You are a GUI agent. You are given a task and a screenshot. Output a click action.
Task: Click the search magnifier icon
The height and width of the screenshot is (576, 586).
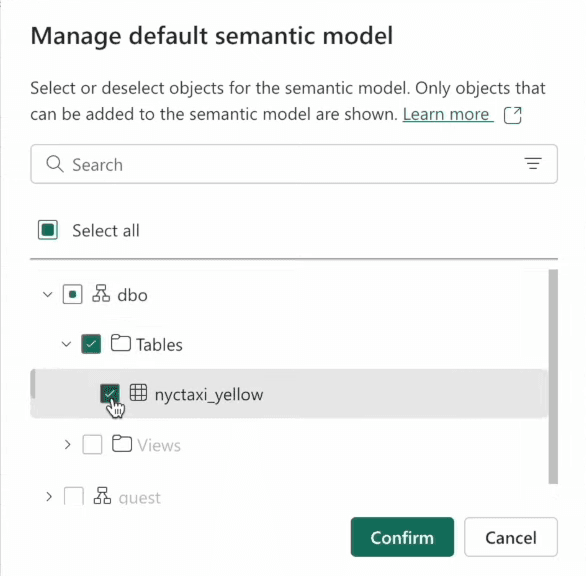pyautogui.click(x=55, y=164)
